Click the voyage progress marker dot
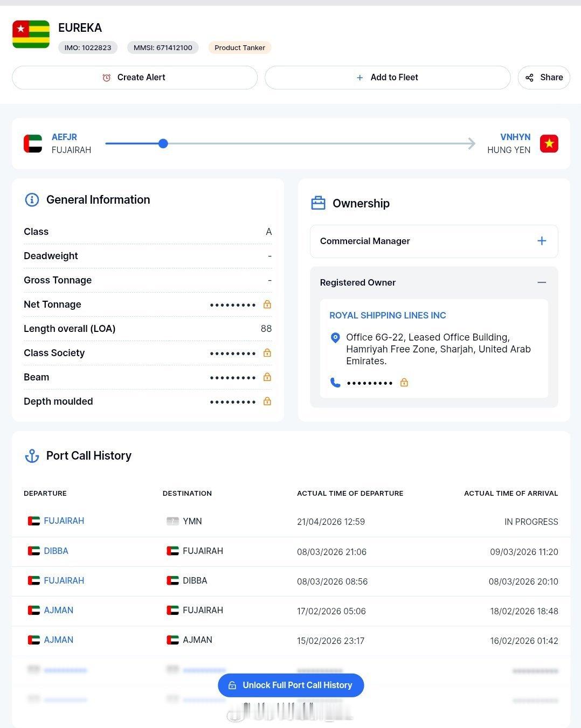 tap(163, 143)
